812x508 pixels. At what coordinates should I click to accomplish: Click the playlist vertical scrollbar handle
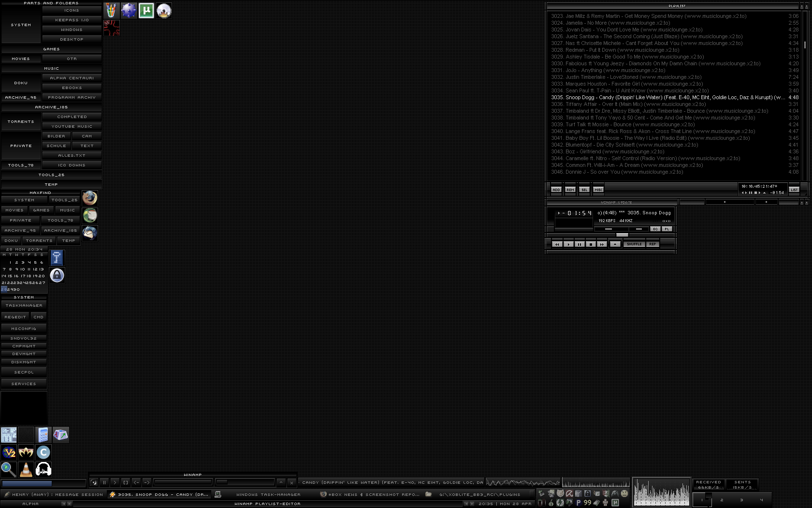pyautogui.click(x=805, y=45)
